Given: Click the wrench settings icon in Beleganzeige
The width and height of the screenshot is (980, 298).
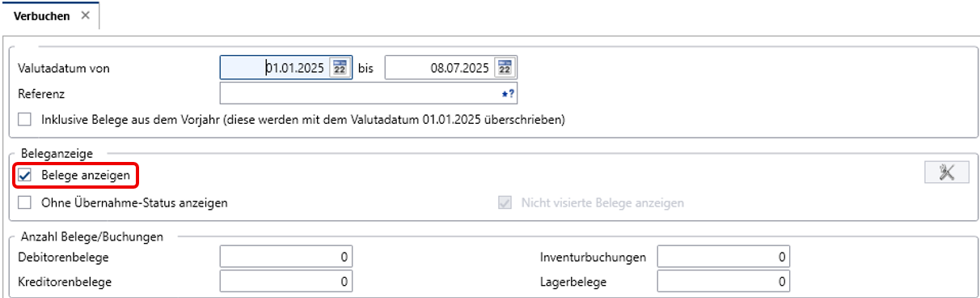Looking at the screenshot, I should (947, 172).
